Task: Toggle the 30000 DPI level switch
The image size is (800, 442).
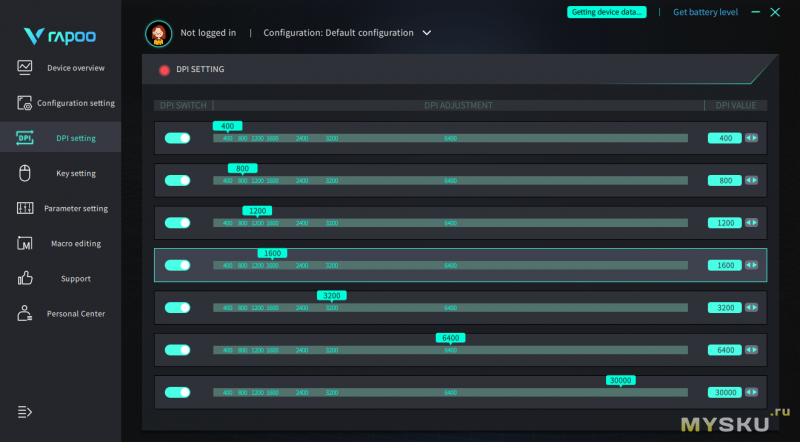Action: [x=178, y=392]
